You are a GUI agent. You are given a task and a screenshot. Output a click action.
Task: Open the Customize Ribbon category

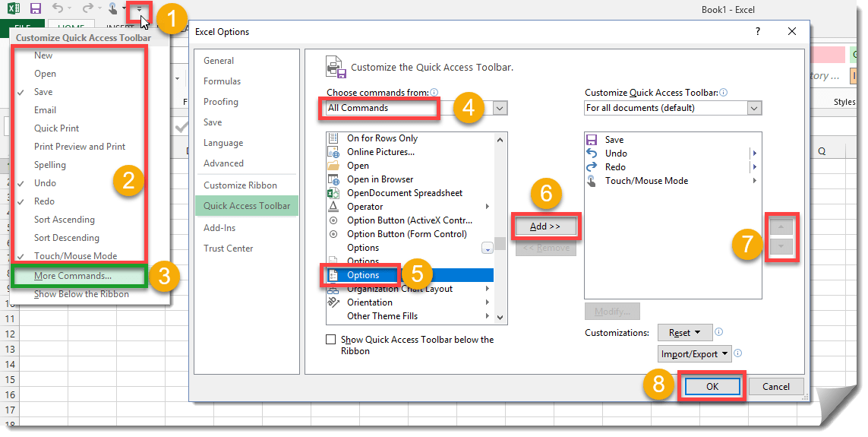[x=240, y=185]
